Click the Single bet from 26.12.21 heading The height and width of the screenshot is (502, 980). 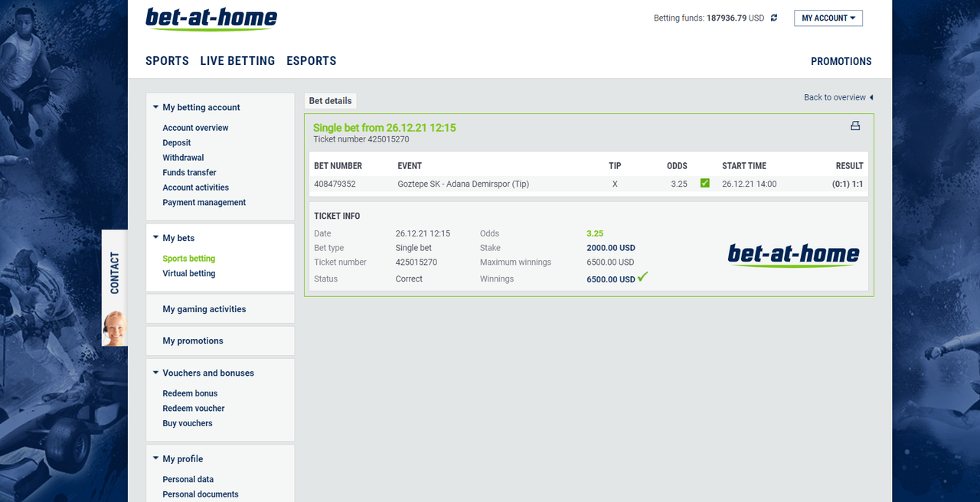point(384,128)
